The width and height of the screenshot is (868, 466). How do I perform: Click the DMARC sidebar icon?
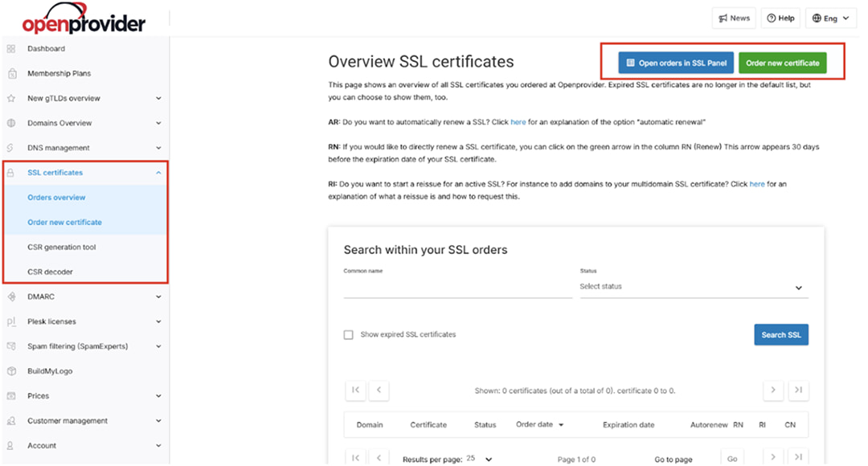coord(11,296)
